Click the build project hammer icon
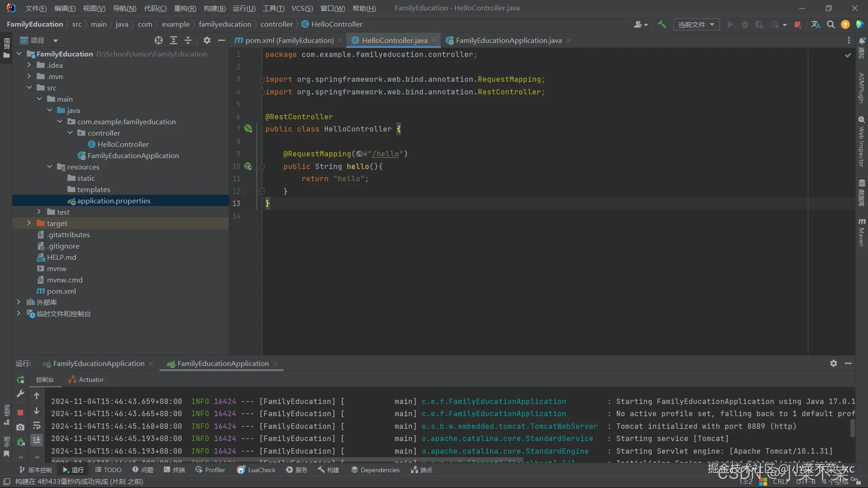868x488 pixels. pyautogui.click(x=662, y=24)
